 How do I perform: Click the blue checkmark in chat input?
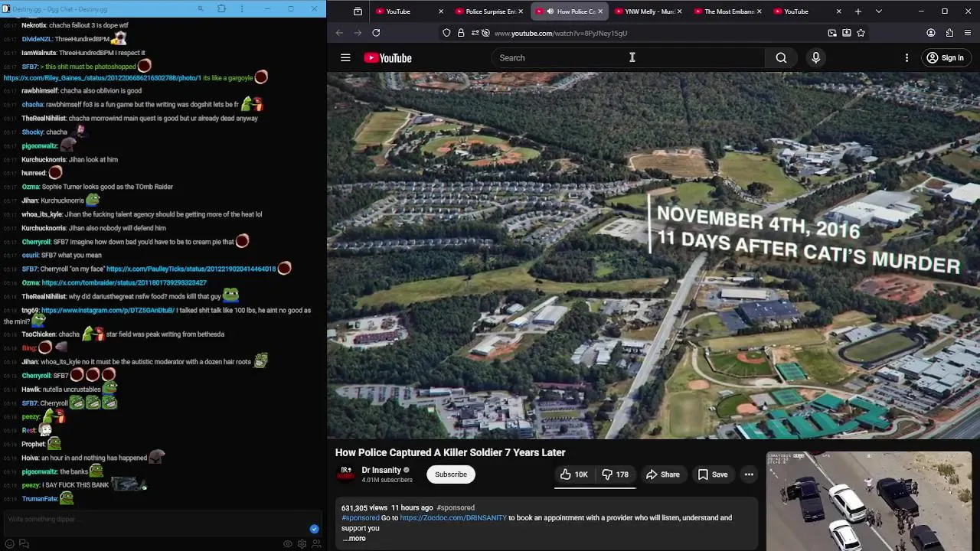314,529
